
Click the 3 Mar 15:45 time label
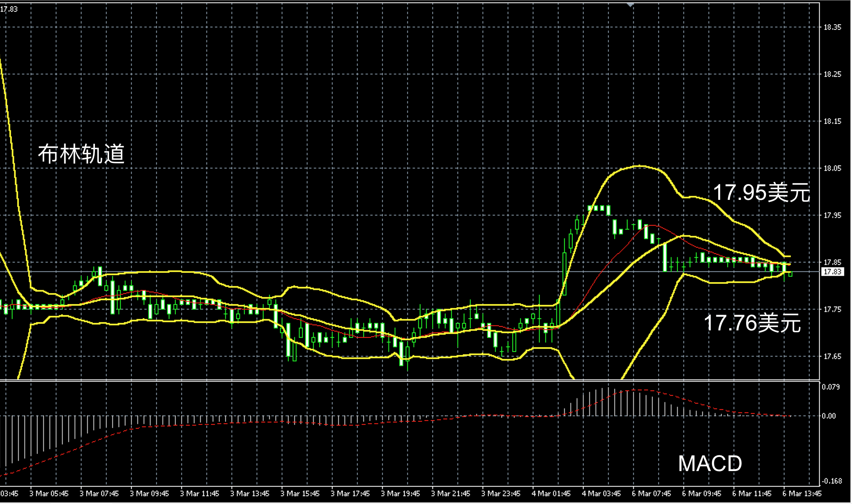click(x=300, y=493)
